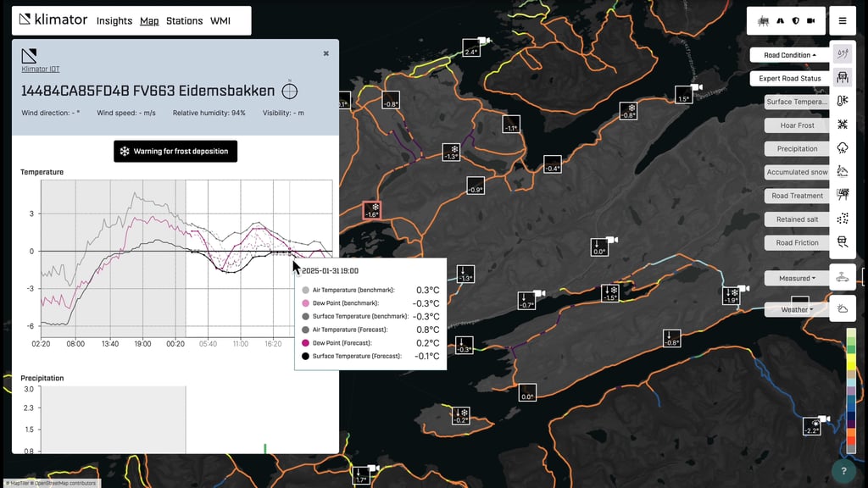Screen dimensions: 868x488
Task: Expand the Measured dropdown
Action: point(795,278)
